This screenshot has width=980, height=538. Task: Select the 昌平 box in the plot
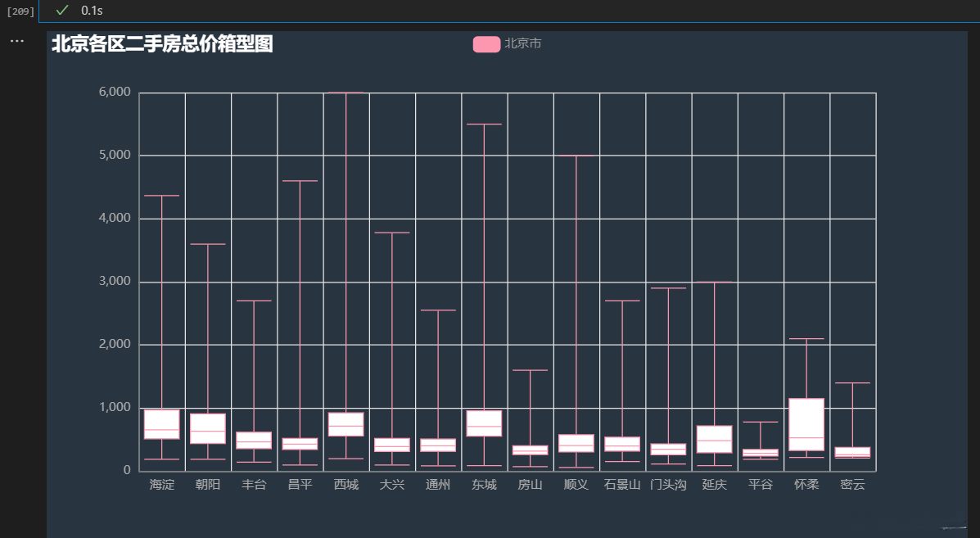[300, 444]
